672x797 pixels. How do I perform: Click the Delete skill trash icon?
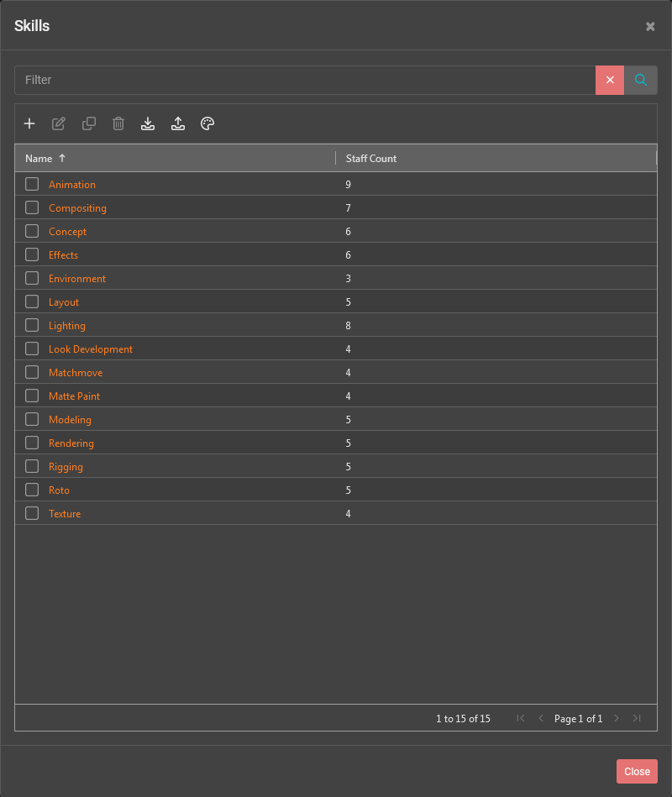(x=118, y=123)
